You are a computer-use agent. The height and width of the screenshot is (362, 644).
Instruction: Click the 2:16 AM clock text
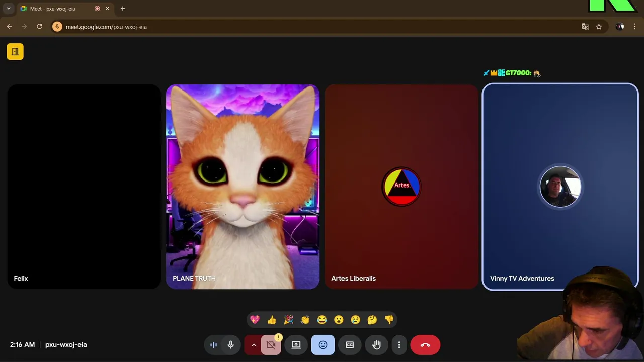[x=22, y=345]
